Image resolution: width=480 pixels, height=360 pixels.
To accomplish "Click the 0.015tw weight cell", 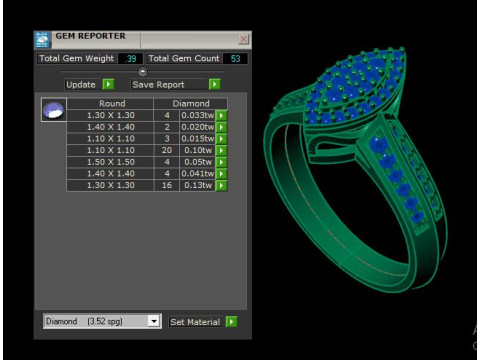I will pos(198,139).
